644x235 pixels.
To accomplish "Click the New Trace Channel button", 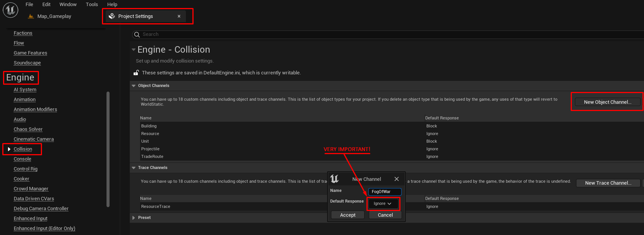I will click(608, 183).
